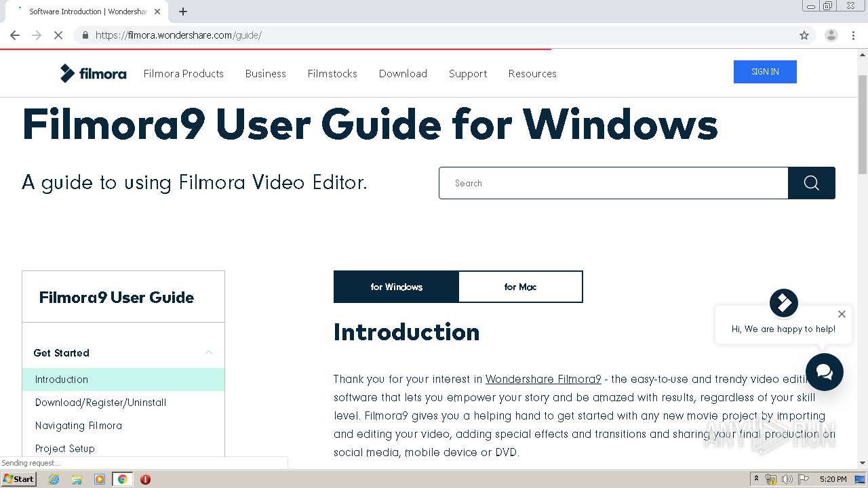Click the forward navigation arrow
868x488 pixels.
click(37, 35)
